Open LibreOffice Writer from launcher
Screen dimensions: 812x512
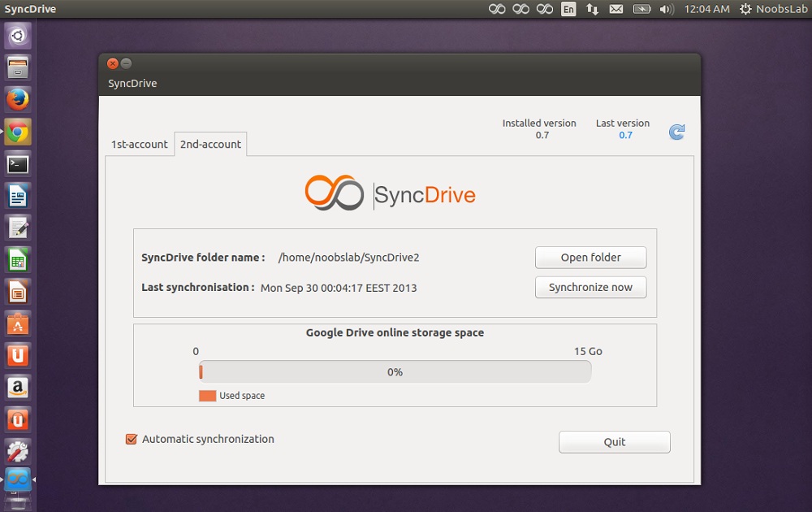[18, 197]
